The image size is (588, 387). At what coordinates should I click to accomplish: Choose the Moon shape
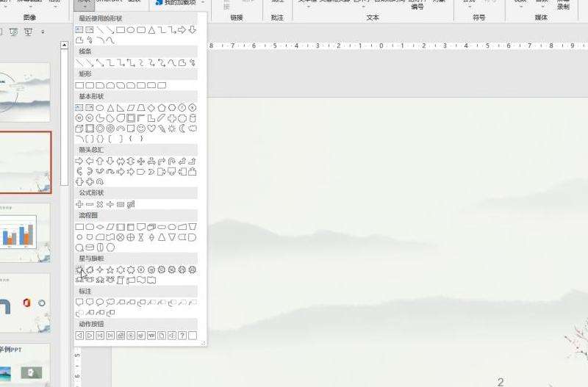[182, 129]
